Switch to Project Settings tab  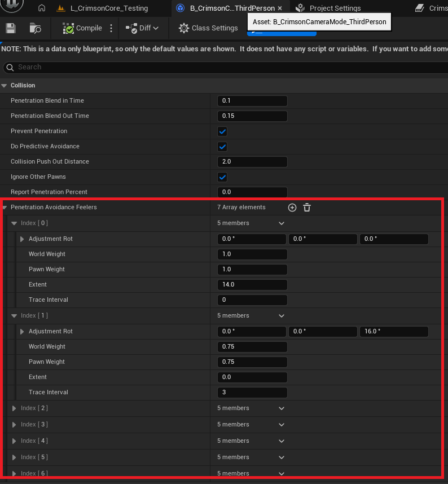click(x=328, y=8)
